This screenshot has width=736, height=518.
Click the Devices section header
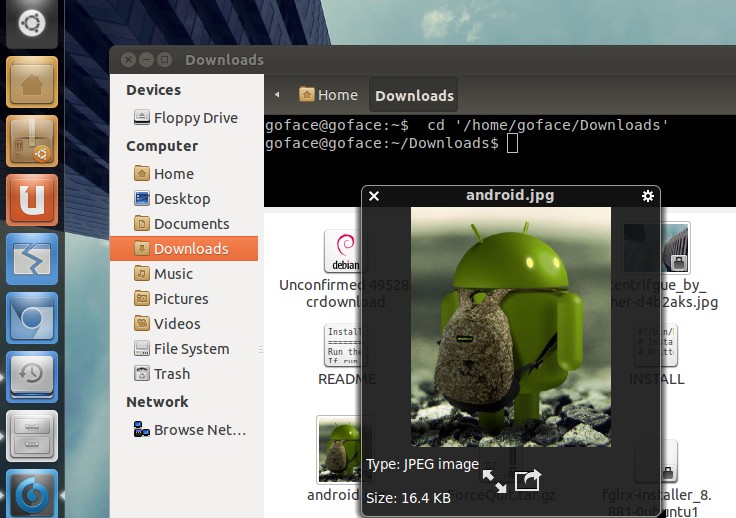[153, 90]
